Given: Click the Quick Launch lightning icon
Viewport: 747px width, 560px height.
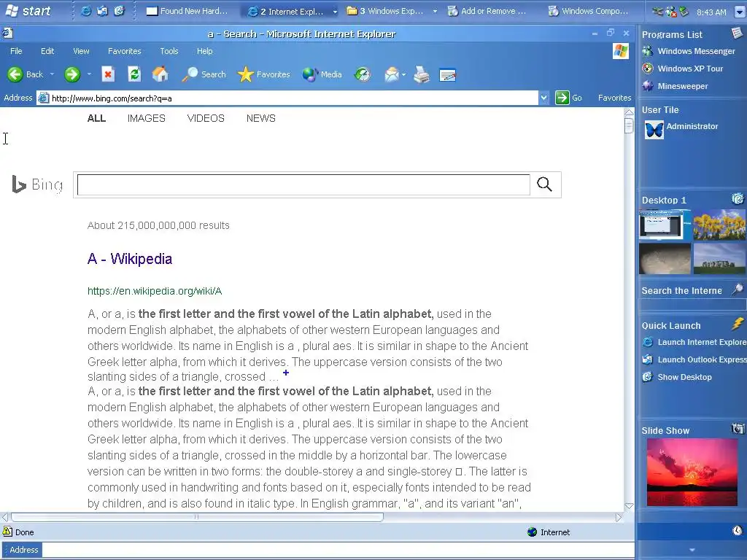Looking at the screenshot, I should [738, 324].
